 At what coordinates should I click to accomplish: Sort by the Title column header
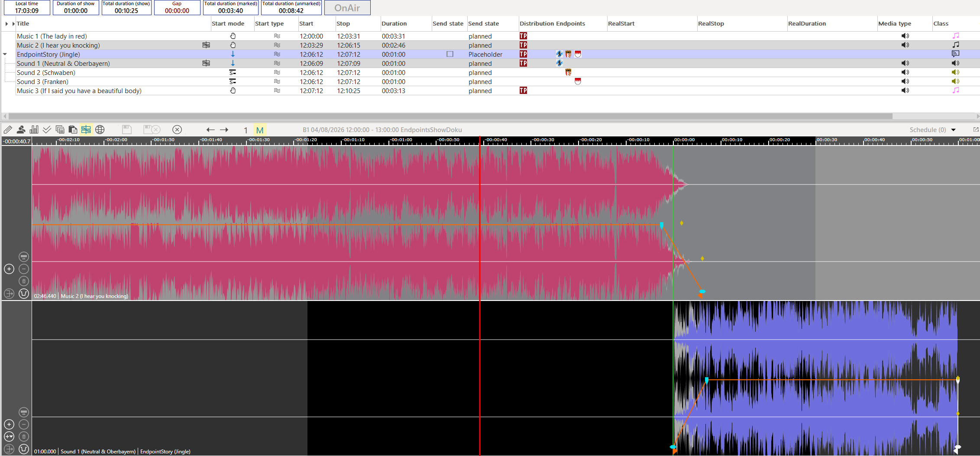[23, 24]
